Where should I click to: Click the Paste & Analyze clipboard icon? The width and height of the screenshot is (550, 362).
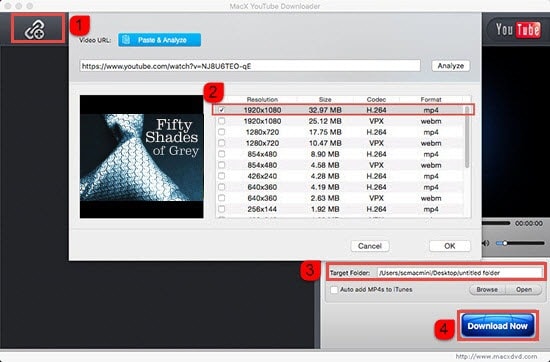coord(126,40)
